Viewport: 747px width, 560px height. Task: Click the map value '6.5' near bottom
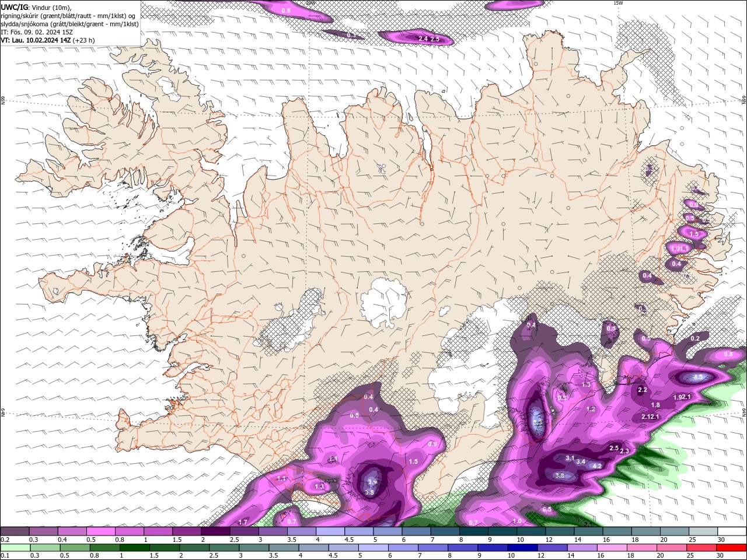coord(547,509)
